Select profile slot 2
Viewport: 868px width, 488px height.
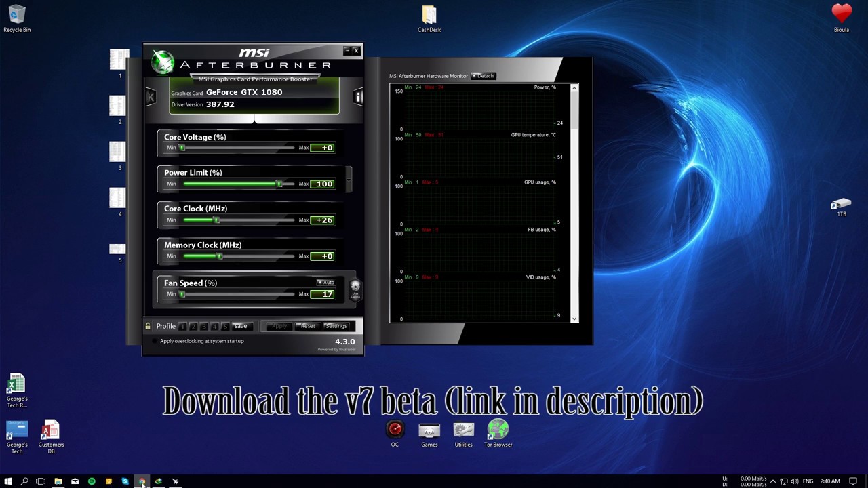(x=193, y=326)
